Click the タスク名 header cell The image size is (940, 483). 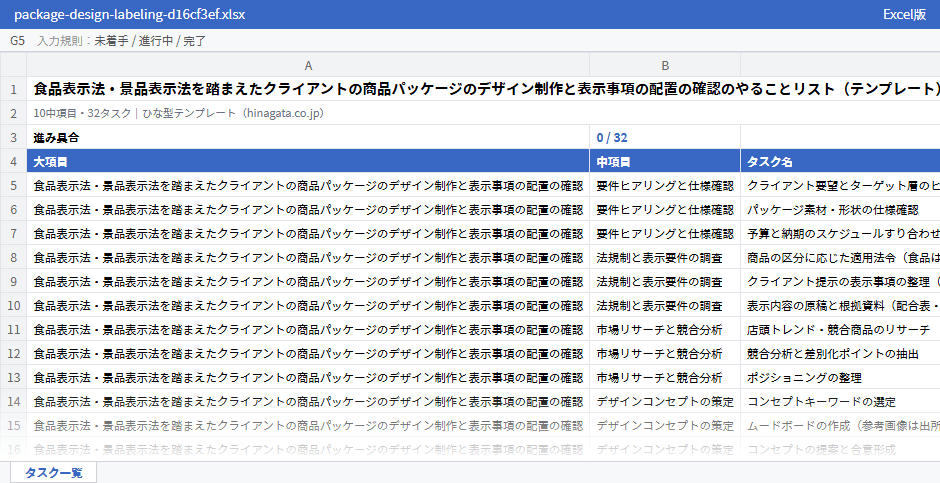click(x=840, y=161)
